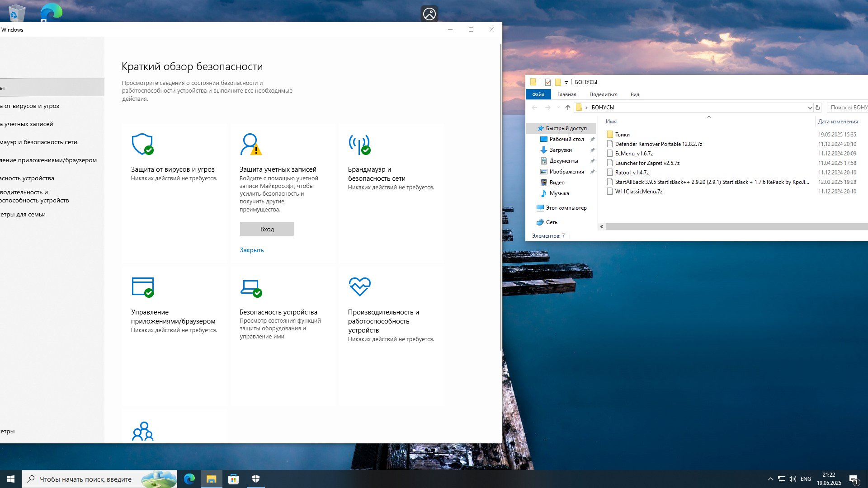Image resolution: width=868 pixels, height=488 pixels.
Task: Click the account protection person icon
Action: click(x=251, y=144)
